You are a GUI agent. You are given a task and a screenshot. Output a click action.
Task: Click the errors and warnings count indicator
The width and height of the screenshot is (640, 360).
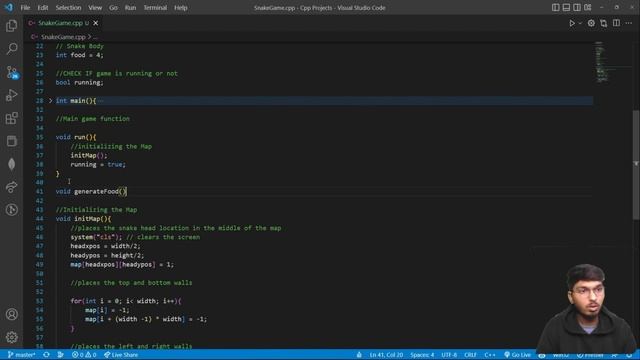[84, 355]
